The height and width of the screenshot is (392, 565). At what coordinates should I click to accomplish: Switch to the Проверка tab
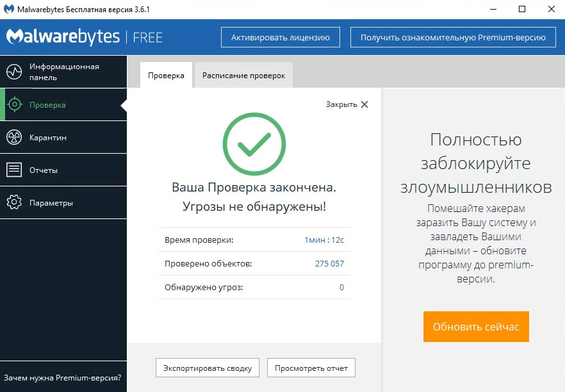166,76
